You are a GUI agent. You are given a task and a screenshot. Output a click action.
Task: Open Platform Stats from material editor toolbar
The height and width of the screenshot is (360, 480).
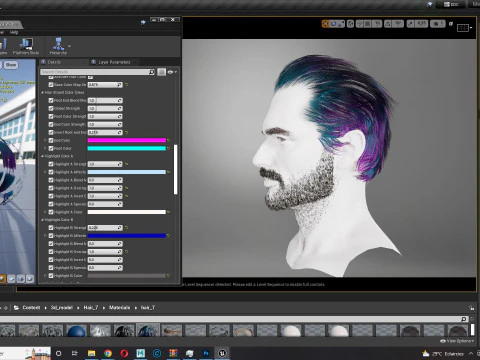click(26, 46)
